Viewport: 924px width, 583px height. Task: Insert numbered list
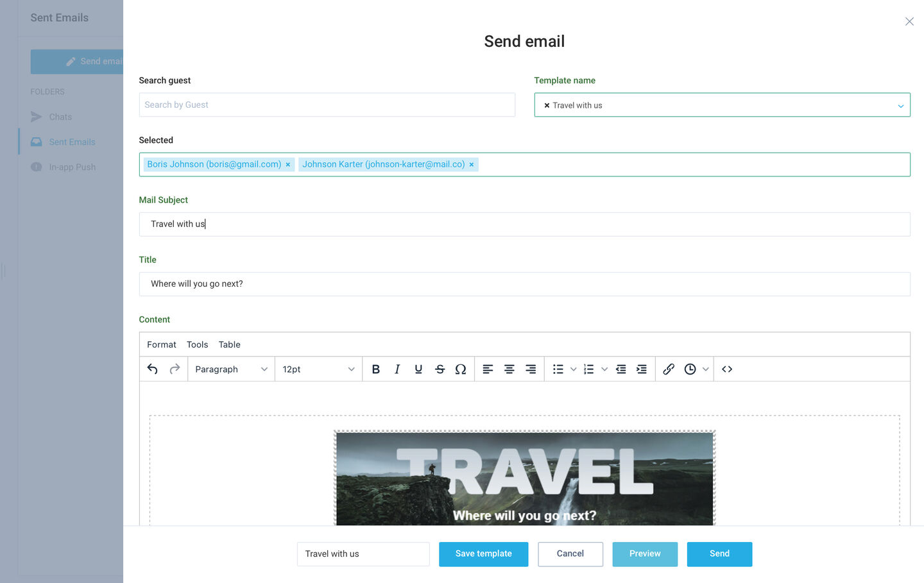[x=589, y=369]
